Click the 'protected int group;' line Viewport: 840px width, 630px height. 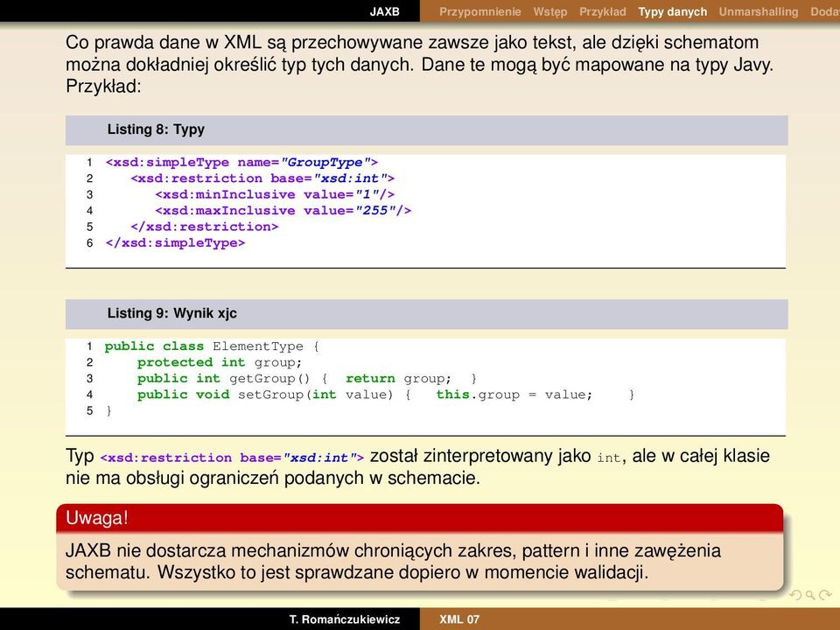point(220,362)
